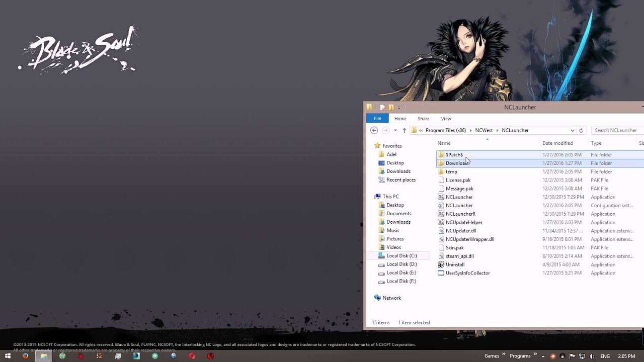Select the Message.pak file
Screen dimensions: 644x362
(459, 189)
